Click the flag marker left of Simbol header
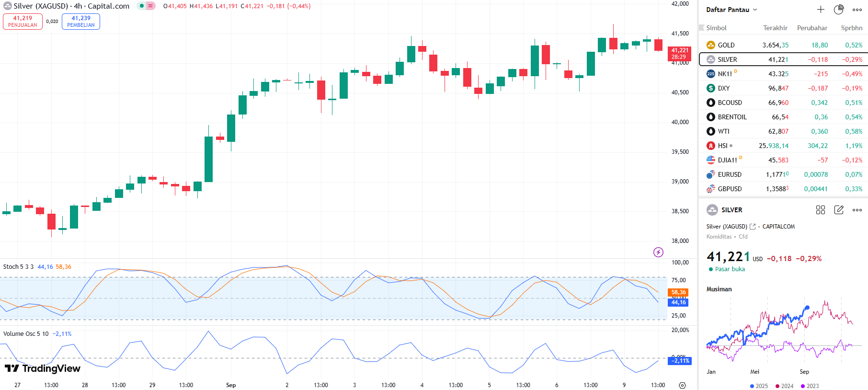The image size is (868, 390). coord(702,28)
